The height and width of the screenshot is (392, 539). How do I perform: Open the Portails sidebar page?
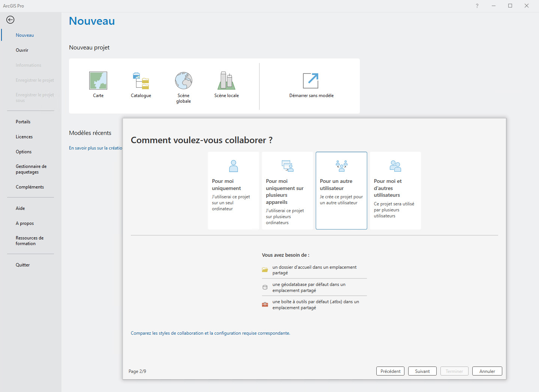click(23, 122)
